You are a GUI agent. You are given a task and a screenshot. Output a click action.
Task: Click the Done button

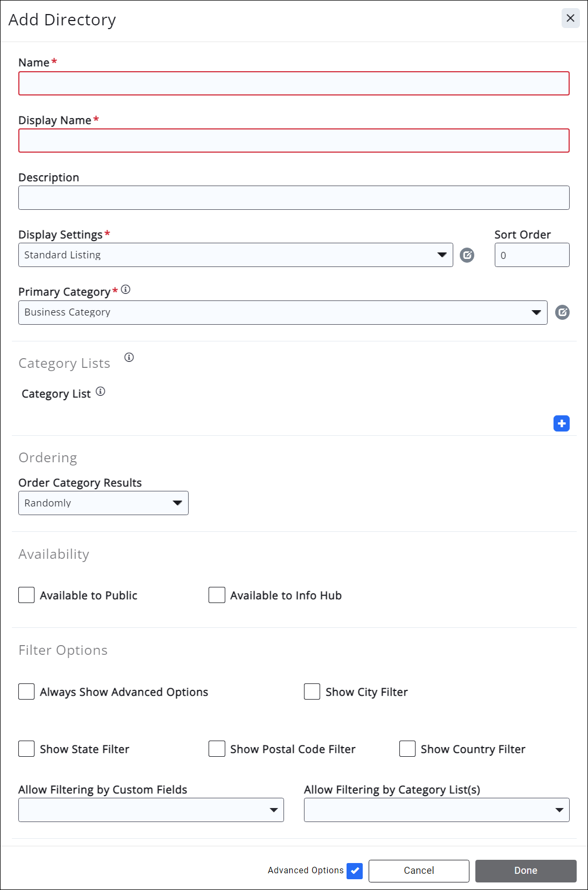coord(526,871)
